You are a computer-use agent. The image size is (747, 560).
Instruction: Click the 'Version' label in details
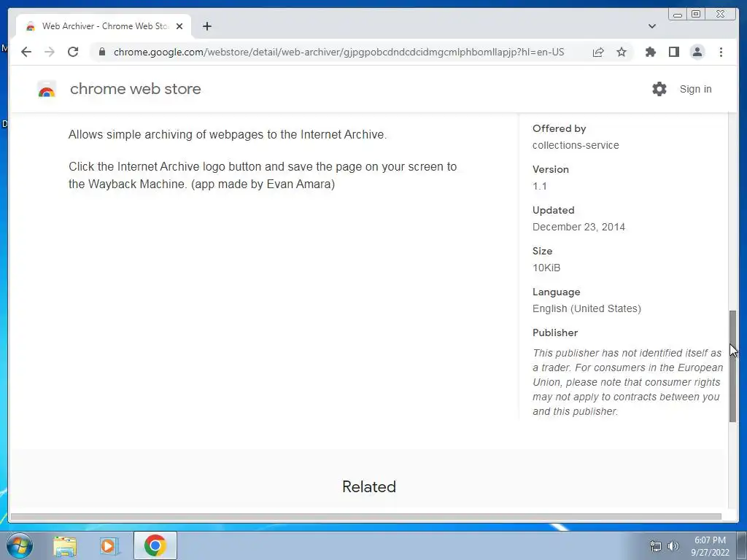pos(551,169)
